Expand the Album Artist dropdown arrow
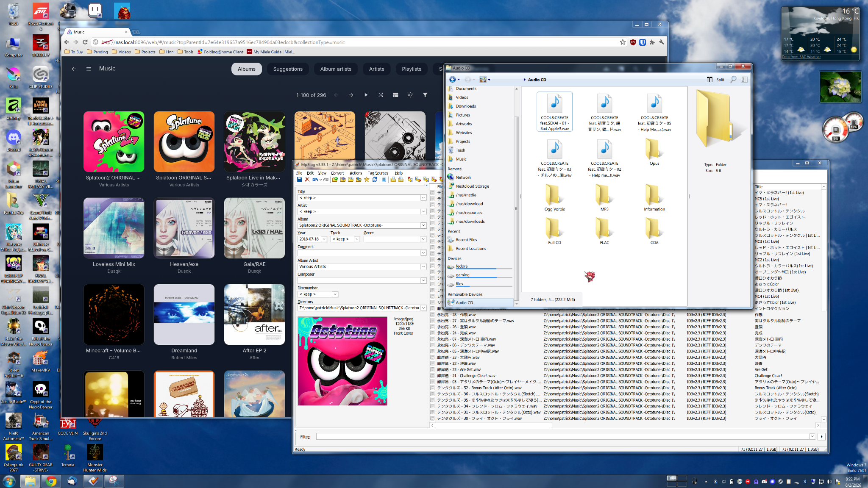This screenshot has width=868, height=488. [423, 267]
